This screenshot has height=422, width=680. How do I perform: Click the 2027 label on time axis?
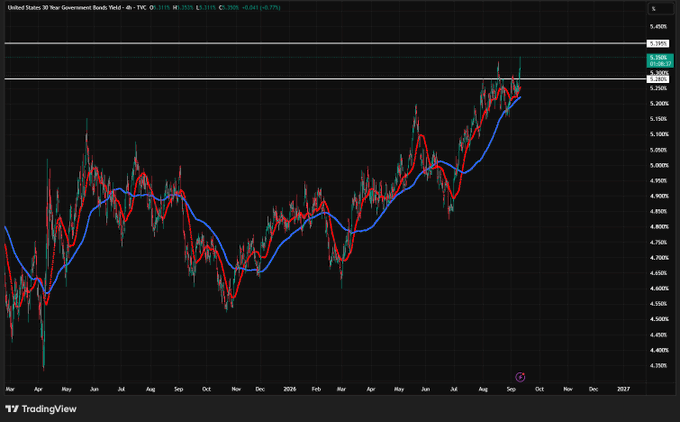pos(623,389)
